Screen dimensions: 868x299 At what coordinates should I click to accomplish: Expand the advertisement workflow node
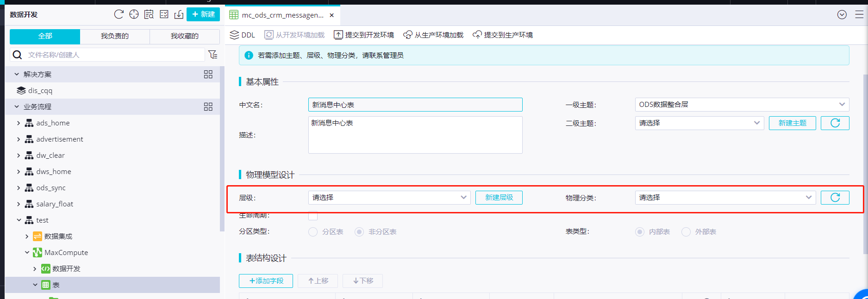(19, 139)
